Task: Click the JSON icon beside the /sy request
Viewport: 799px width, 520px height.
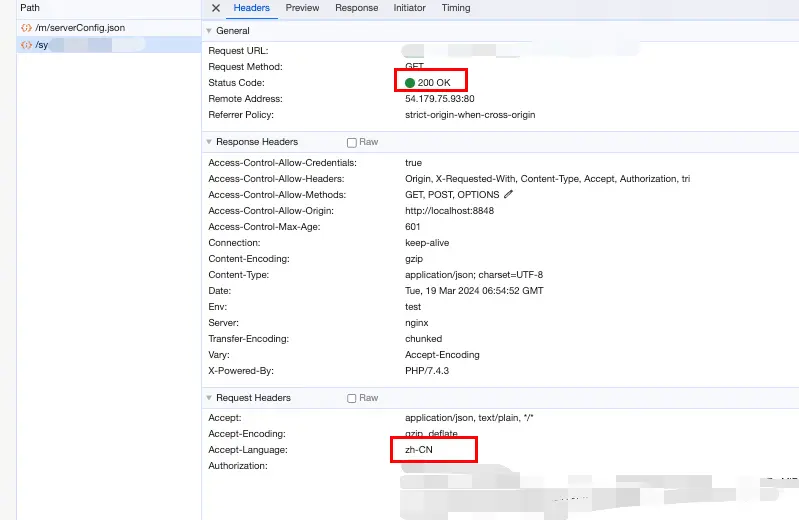Action: (26, 45)
